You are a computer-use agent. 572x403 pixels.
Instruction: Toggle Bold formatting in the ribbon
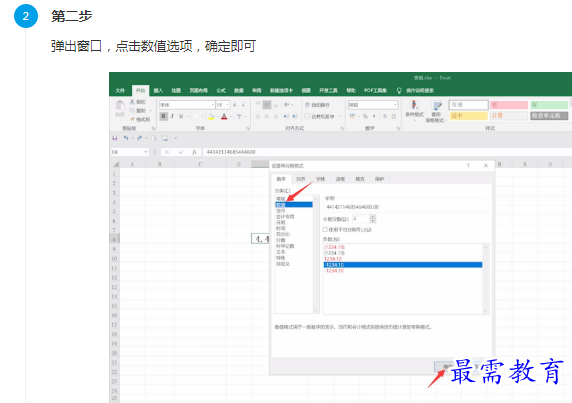163,116
